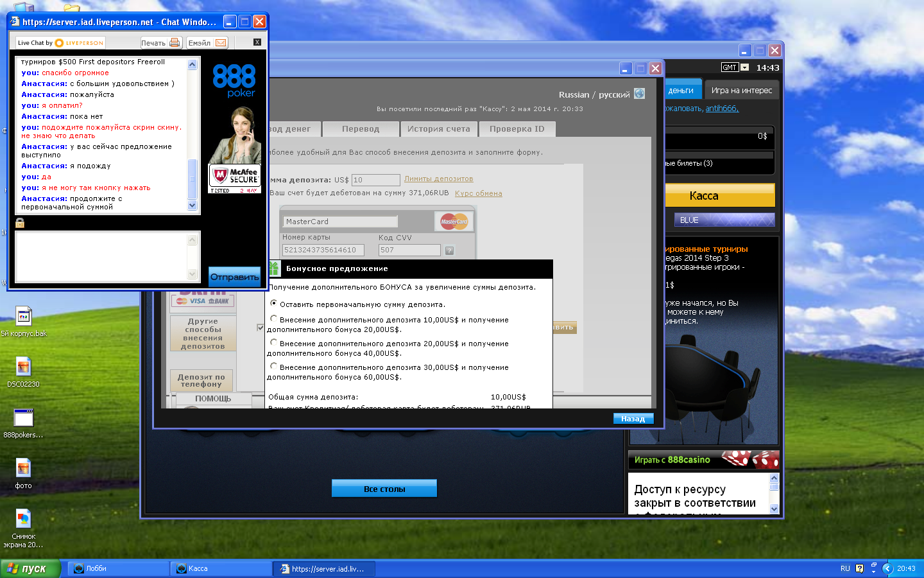Image resolution: width=924 pixels, height=578 pixels.
Task: Open the пуск Start menu
Action: tap(30, 568)
